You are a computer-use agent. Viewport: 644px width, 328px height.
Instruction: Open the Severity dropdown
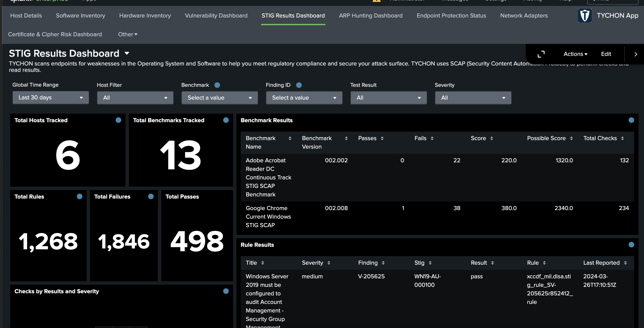pyautogui.click(x=473, y=98)
